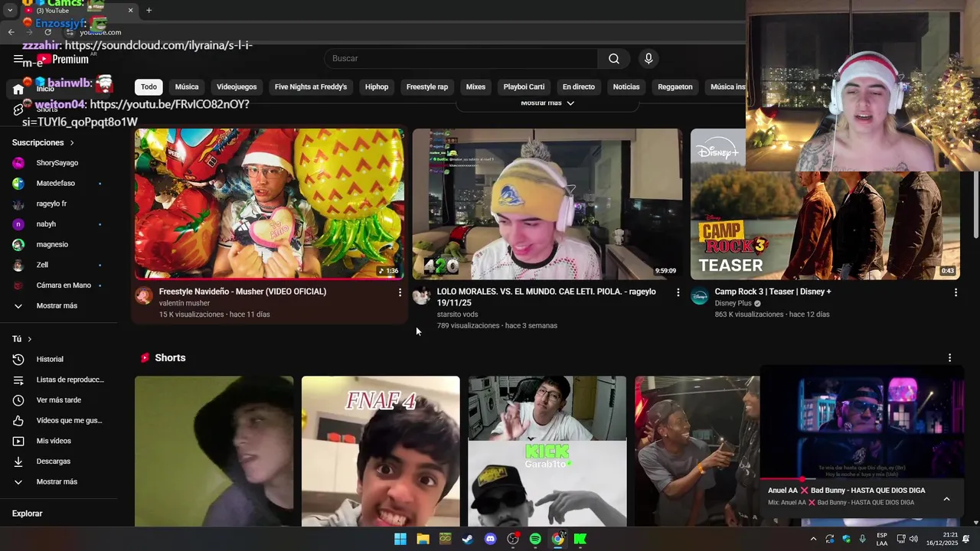This screenshot has width=980, height=551.
Task: Click the Mostrar más dropdown above the videos
Action: (547, 103)
